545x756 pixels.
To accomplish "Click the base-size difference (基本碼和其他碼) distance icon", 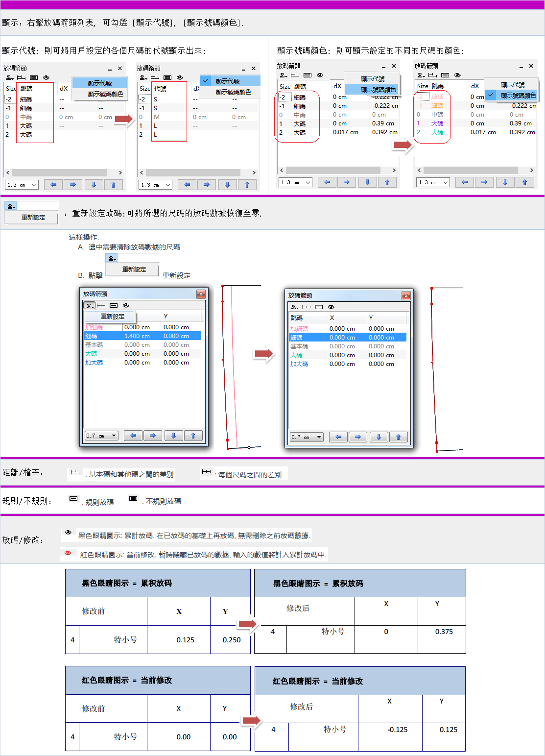I will (75, 472).
